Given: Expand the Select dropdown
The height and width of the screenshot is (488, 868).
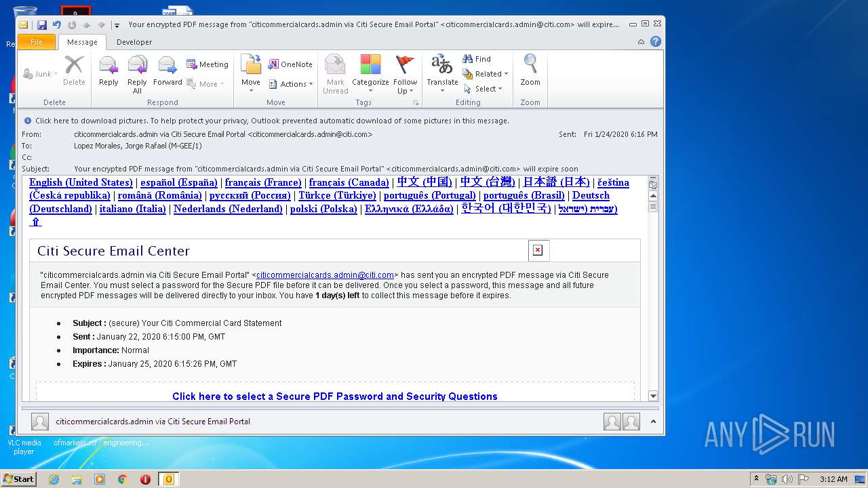Looking at the screenshot, I should (483, 89).
